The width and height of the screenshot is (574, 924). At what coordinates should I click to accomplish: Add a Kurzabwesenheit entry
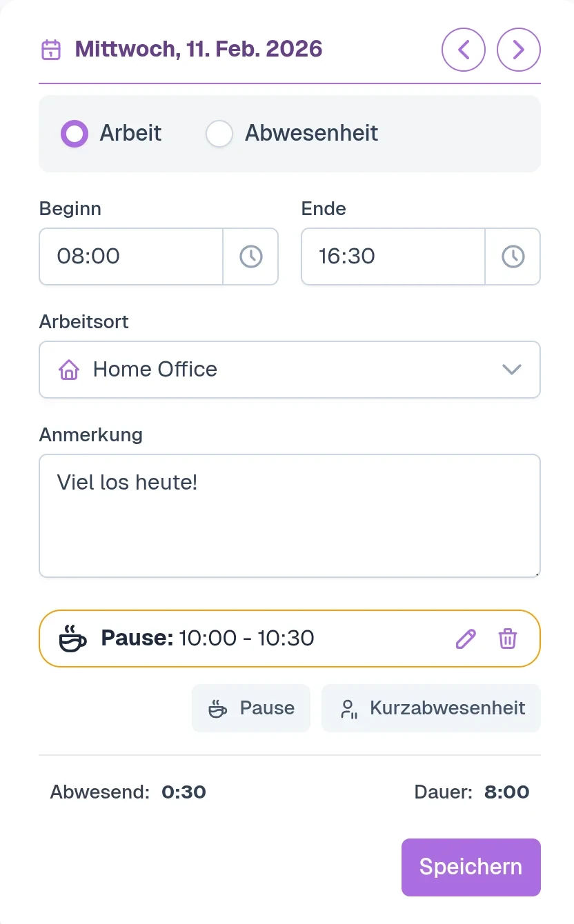[431, 708]
